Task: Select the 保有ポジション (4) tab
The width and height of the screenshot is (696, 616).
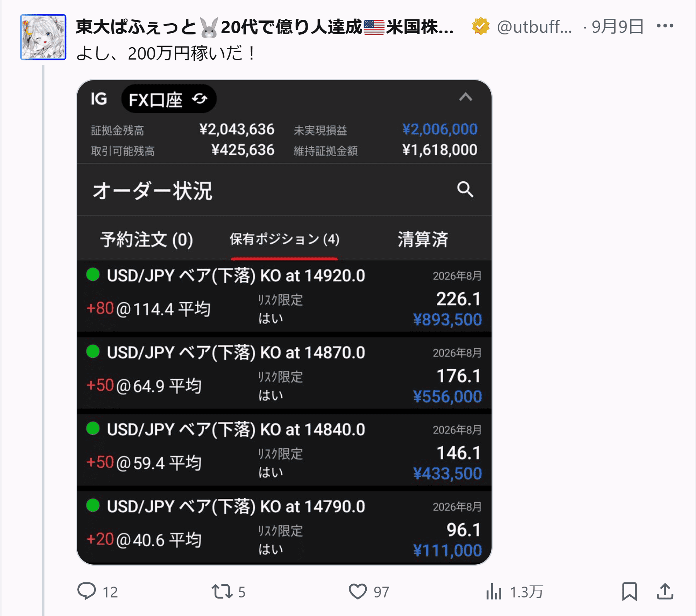Action: [284, 239]
